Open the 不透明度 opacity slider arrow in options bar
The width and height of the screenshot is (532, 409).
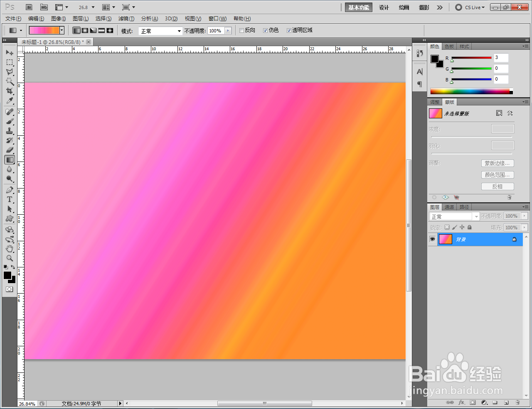click(228, 31)
